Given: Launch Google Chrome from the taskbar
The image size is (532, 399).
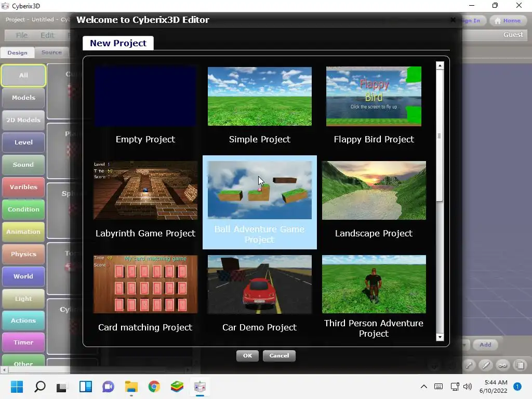Looking at the screenshot, I should click(x=154, y=387).
